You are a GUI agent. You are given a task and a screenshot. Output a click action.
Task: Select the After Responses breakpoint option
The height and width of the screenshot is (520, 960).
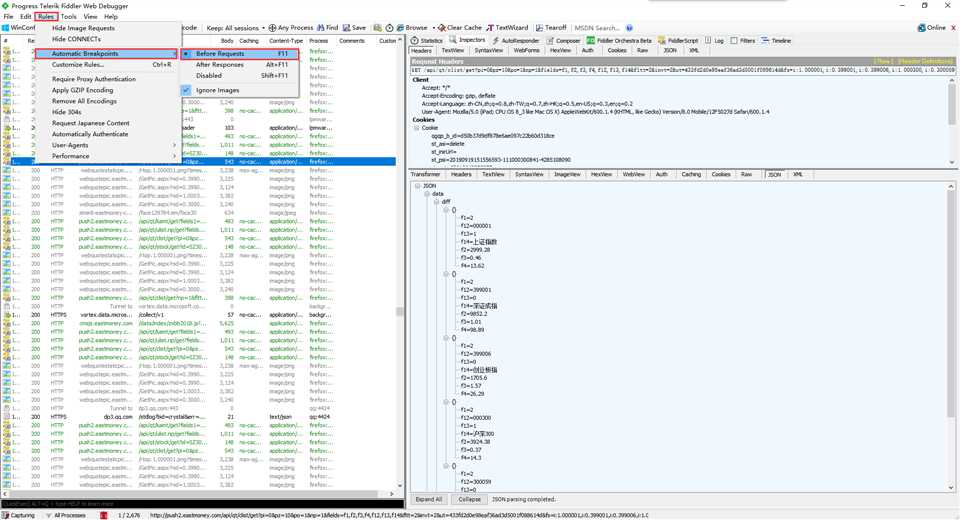point(239,64)
